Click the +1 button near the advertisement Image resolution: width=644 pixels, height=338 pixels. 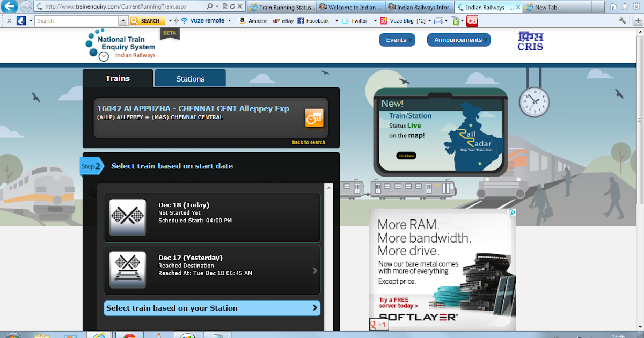[x=379, y=325]
